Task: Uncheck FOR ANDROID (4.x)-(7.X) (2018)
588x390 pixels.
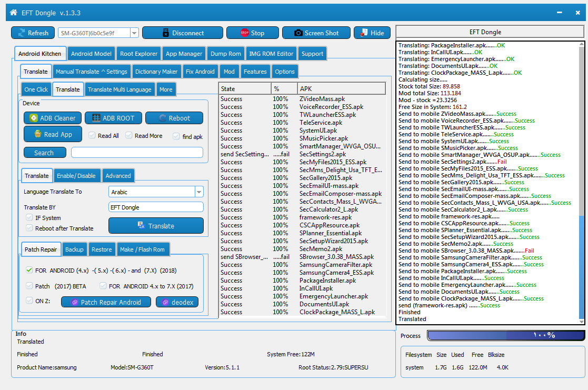Action: (29, 270)
